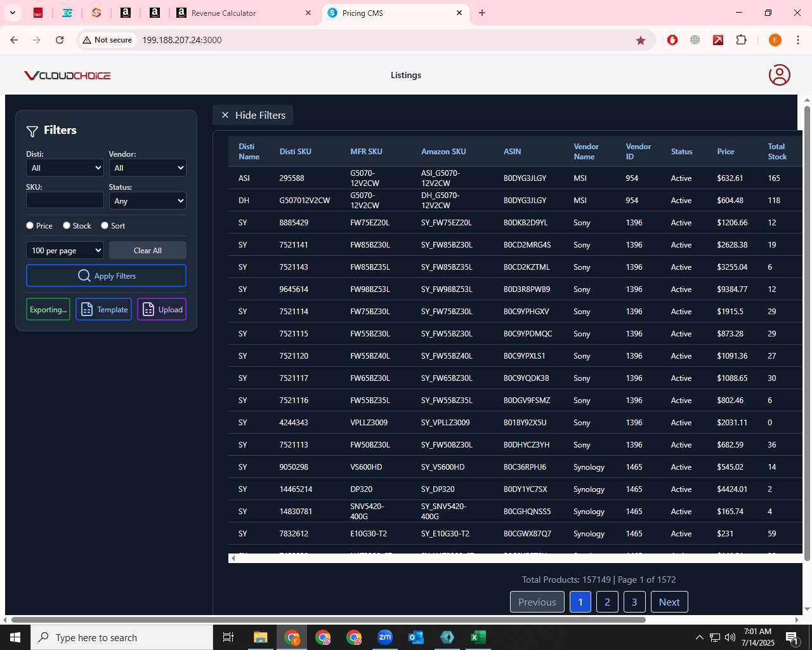Click the page vertical scrollbar
Viewport: 812px width, 650px height.
pos(807,333)
